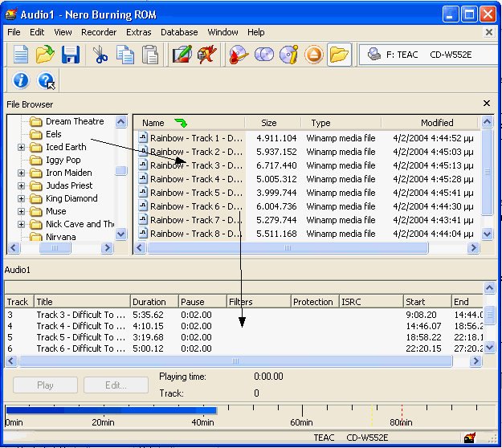Click the orange Eject disc icon

tap(314, 55)
